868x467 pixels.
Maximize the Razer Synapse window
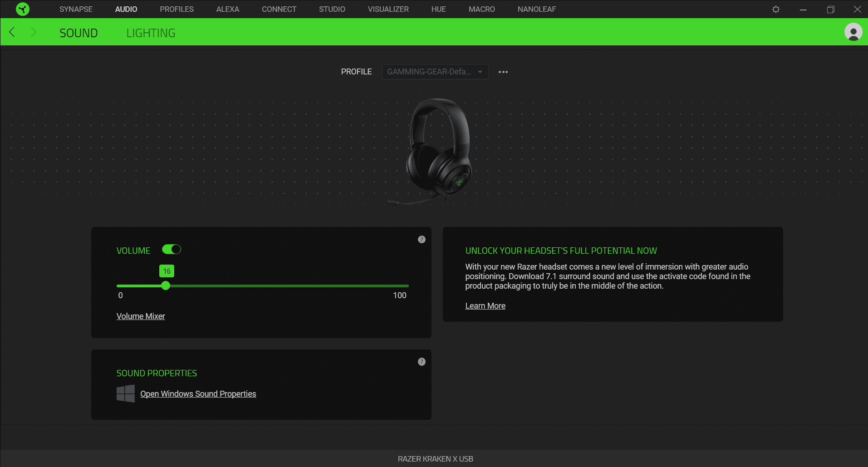coord(830,9)
